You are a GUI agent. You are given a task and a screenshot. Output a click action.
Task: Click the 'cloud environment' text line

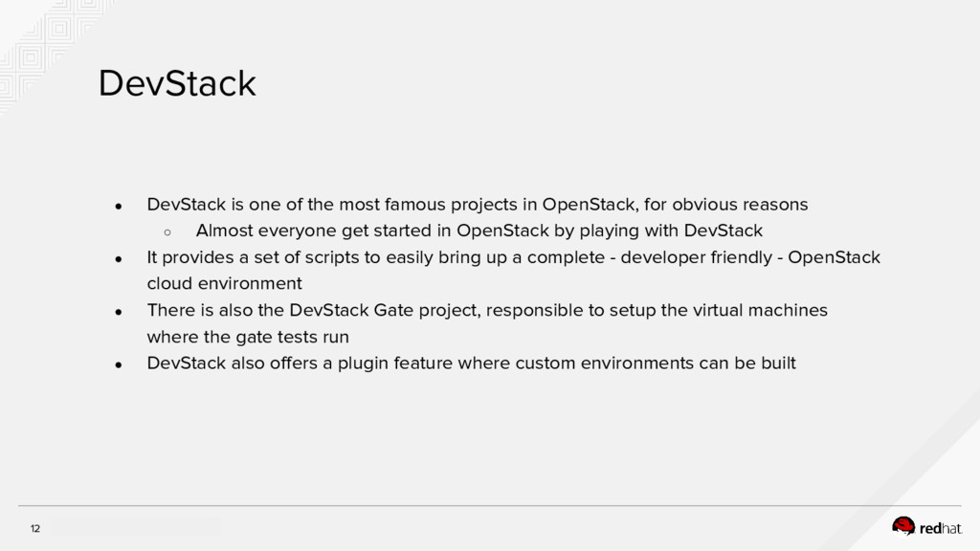224,283
